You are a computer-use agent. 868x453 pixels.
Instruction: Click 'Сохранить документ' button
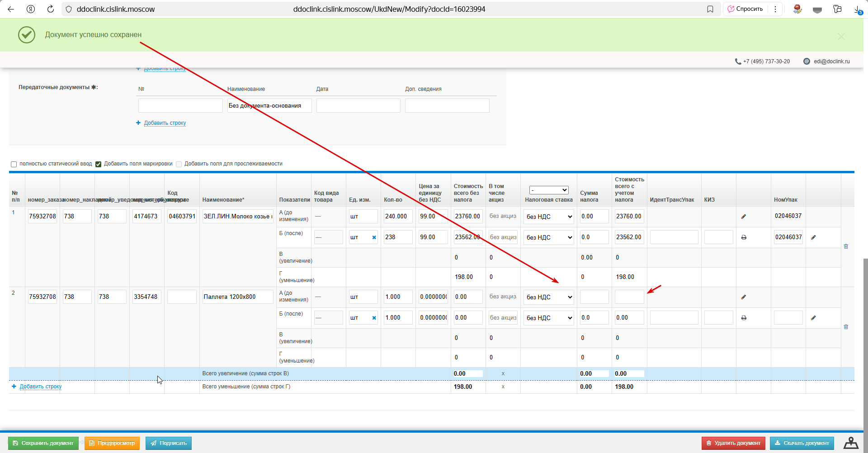pos(43,443)
